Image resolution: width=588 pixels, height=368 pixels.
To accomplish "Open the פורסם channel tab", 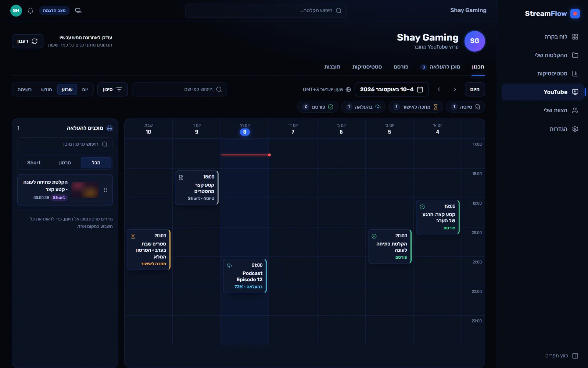I will pos(401,67).
